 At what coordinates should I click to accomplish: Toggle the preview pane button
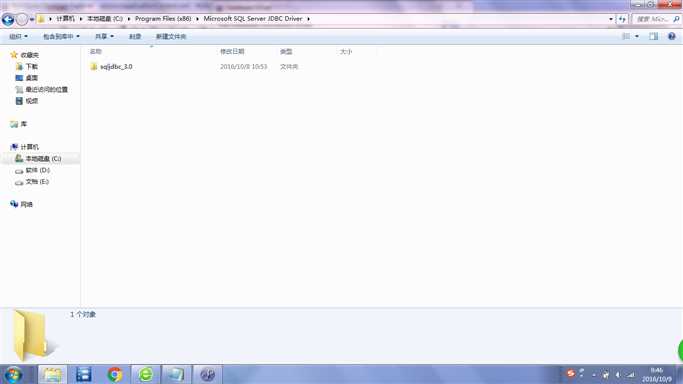[653, 37]
